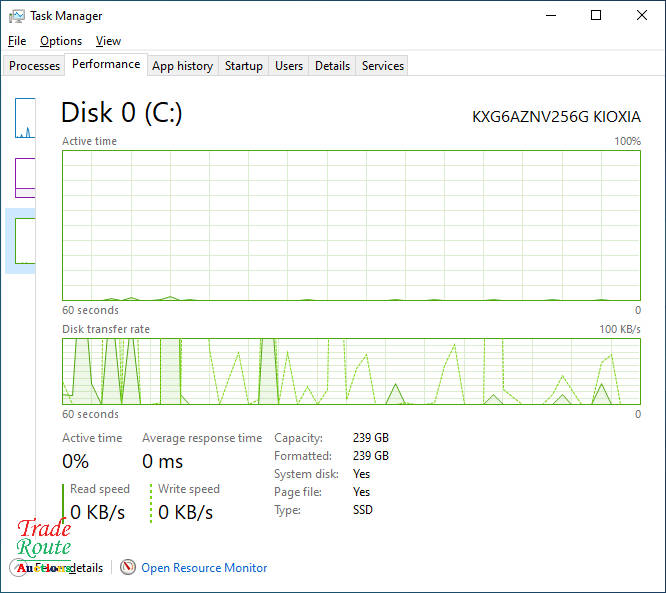Open the View menu
This screenshot has height=593, width=666.
(108, 41)
